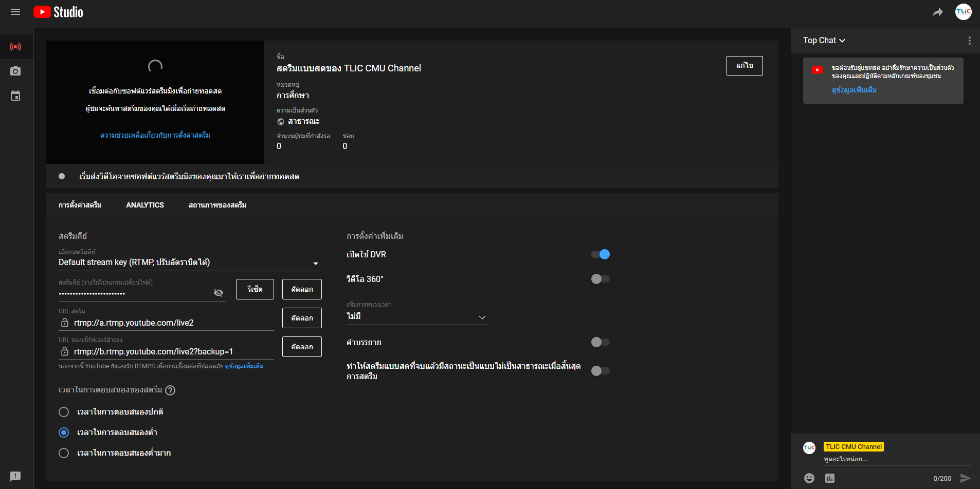Copy the stream URL rtmp://a.rtmp.youtube.com/live2

[x=302, y=318]
